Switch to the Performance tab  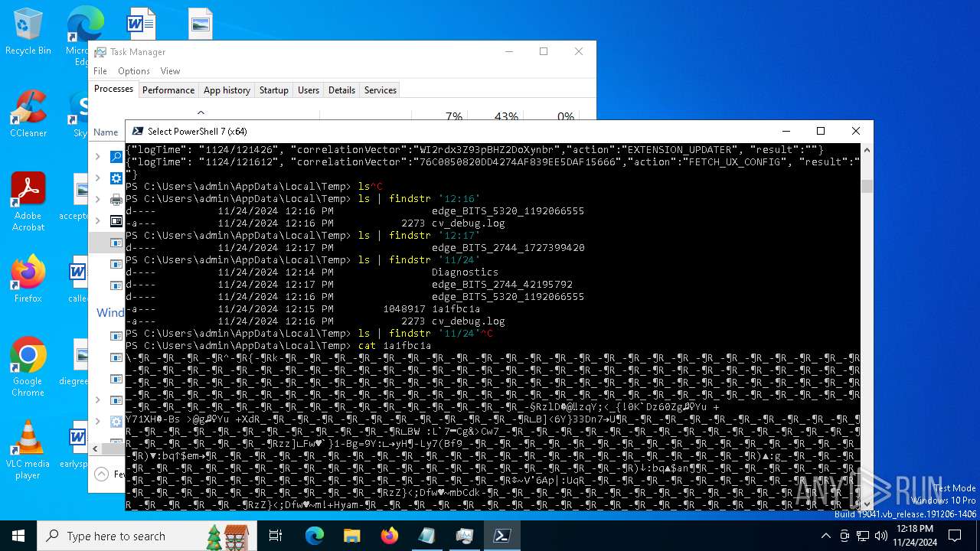168,90
